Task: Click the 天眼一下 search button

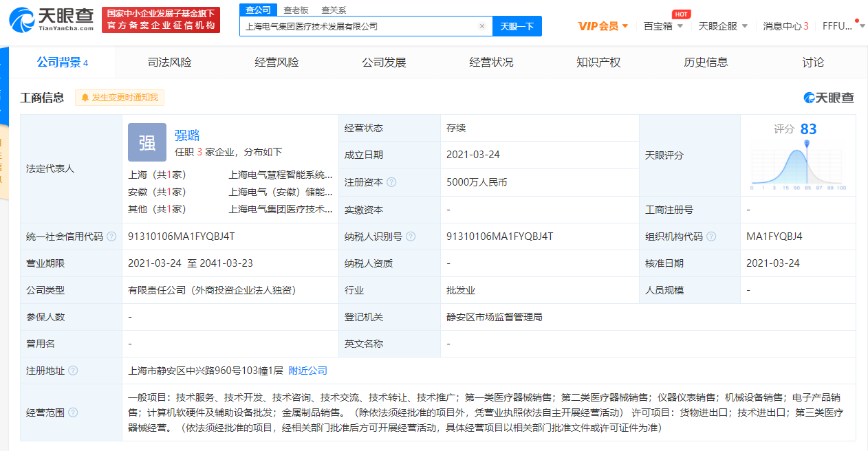Action: (x=517, y=26)
